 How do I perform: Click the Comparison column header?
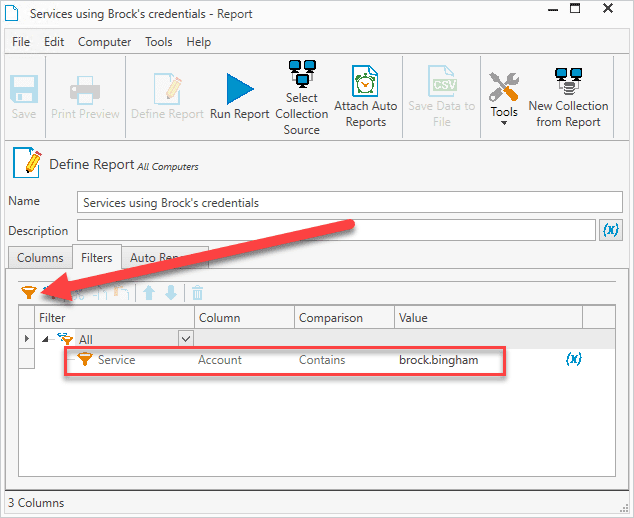344,317
